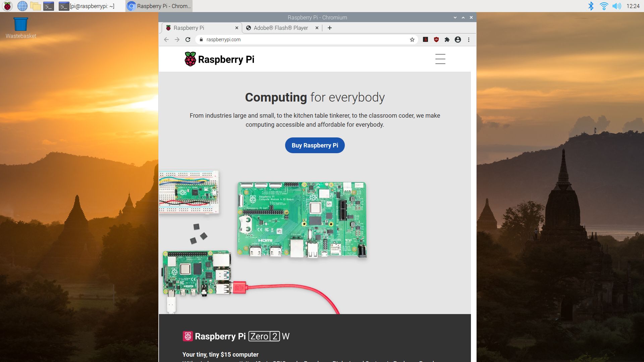Screen dimensions: 644x362
Task: Open a new browser tab
Action: (330, 28)
